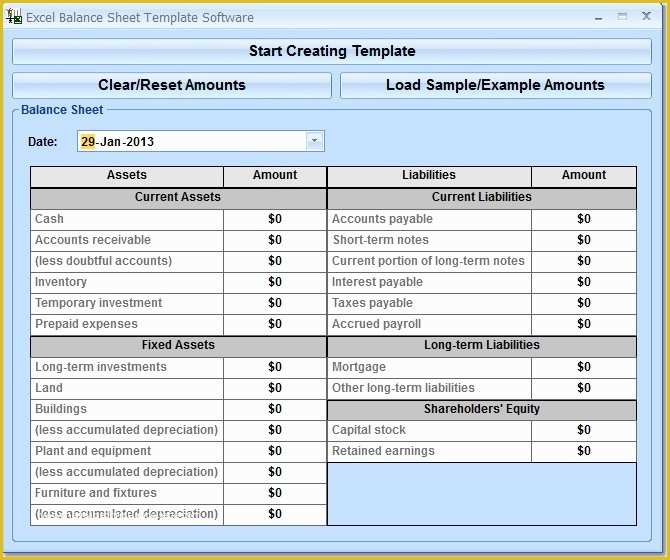
Task: Click the Taxes payable label
Action: [x=372, y=303]
